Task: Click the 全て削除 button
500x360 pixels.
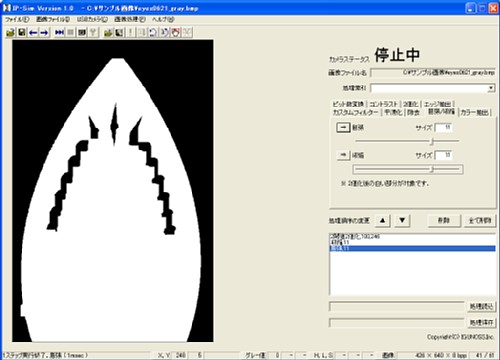Action: click(480, 221)
